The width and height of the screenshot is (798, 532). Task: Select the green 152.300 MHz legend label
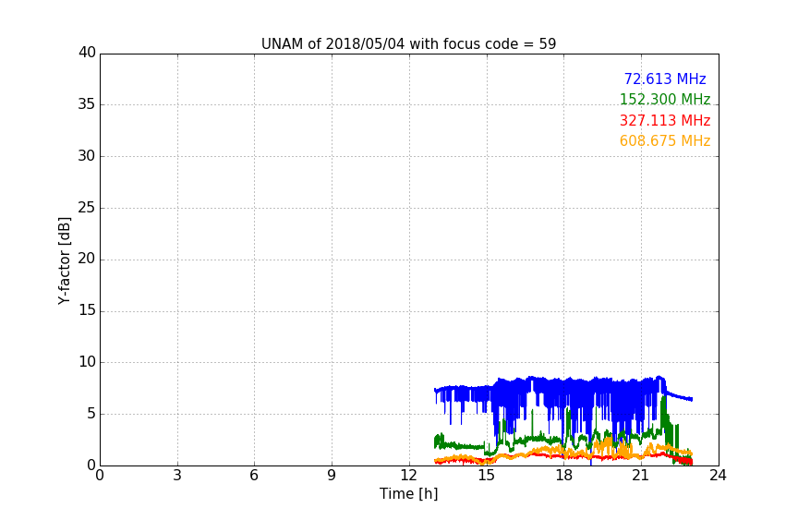[x=665, y=99]
